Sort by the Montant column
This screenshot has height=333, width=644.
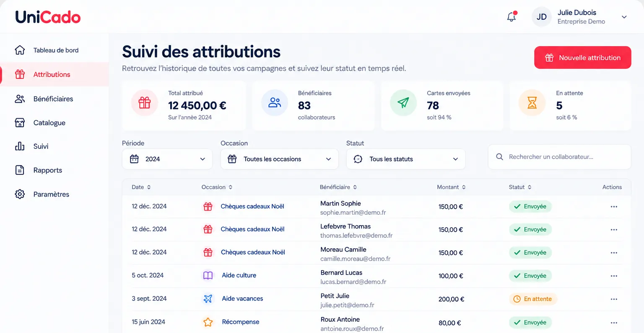point(452,187)
